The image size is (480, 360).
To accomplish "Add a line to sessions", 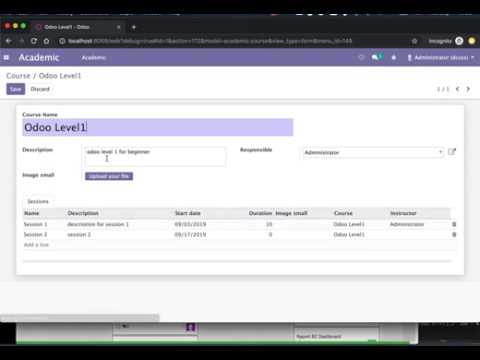I will pyautogui.click(x=36, y=245).
